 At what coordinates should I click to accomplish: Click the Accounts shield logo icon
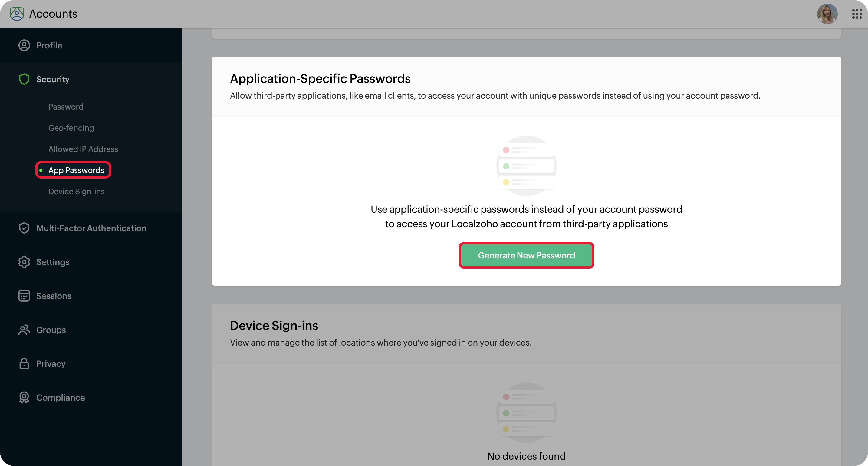[17, 14]
